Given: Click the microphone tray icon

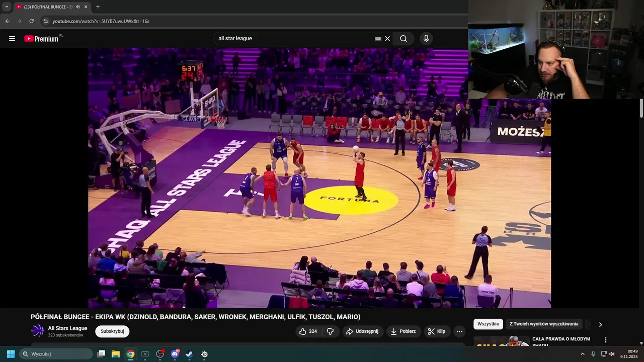Looking at the screenshot, I should 593,354.
